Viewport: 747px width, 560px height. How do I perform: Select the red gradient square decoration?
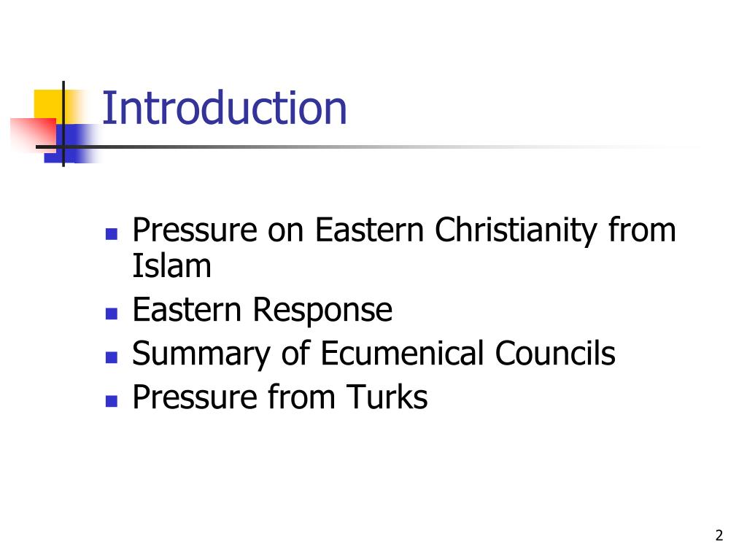[34, 135]
